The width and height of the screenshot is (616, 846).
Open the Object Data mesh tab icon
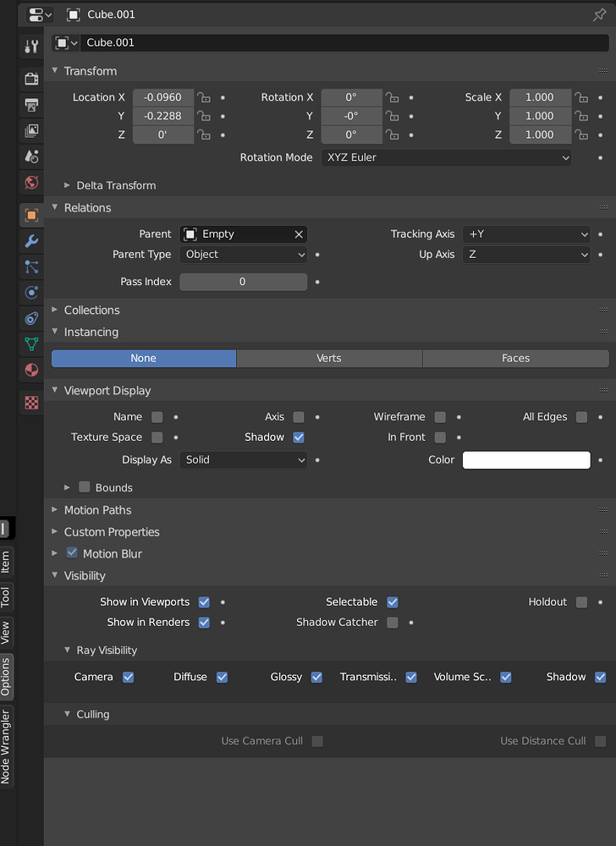pos(31,343)
